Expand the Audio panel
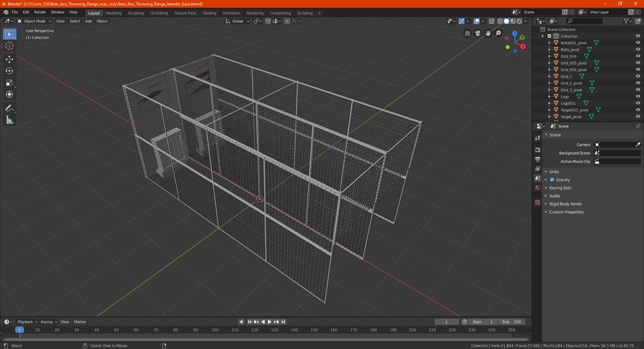 [x=554, y=196]
